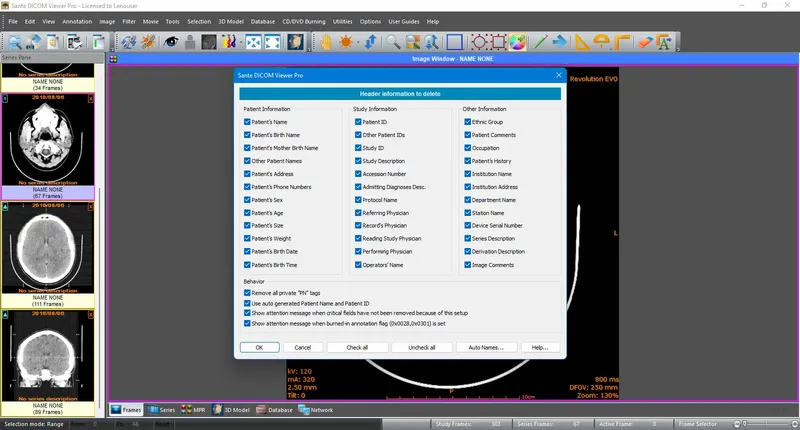The height and width of the screenshot is (430, 800).
Task: Close the Sante DICOM Viewer Pro dialog
Action: click(x=559, y=75)
